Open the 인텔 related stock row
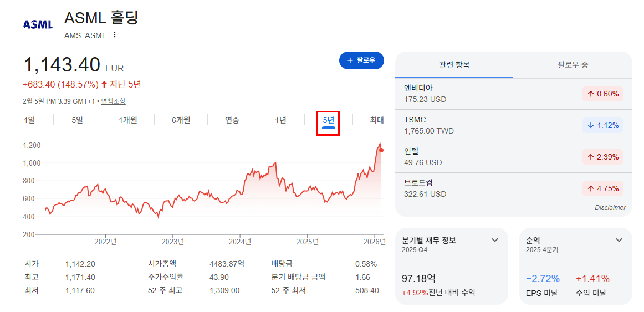644x312 pixels. [x=514, y=157]
